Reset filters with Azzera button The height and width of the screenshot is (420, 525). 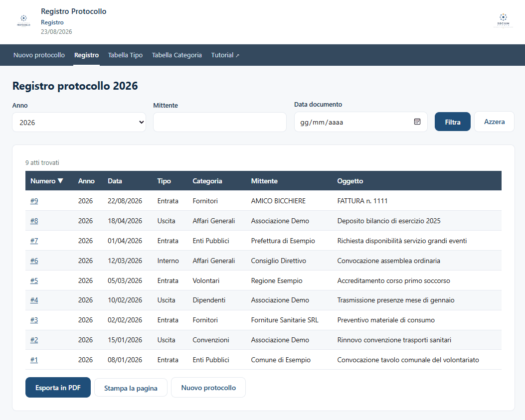[494, 122]
